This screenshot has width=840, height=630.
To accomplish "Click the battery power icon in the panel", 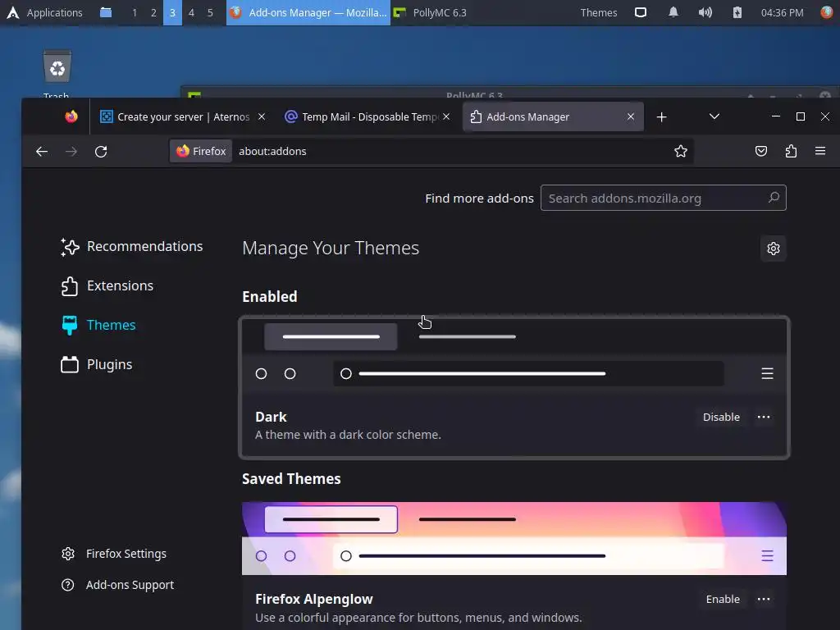I will (x=737, y=12).
